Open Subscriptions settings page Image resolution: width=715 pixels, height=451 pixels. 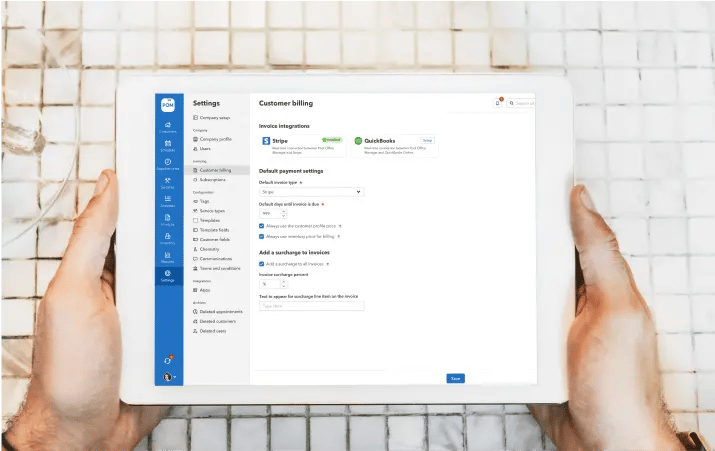213,180
